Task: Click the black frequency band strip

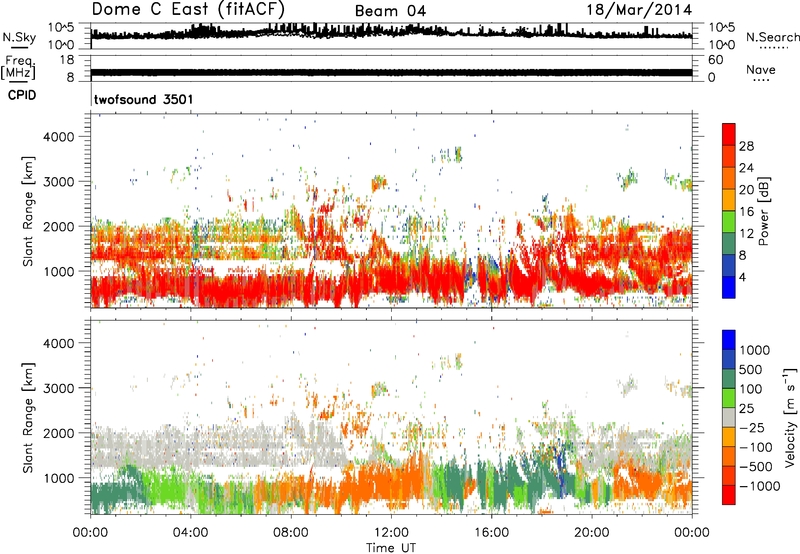Action: tap(391, 72)
